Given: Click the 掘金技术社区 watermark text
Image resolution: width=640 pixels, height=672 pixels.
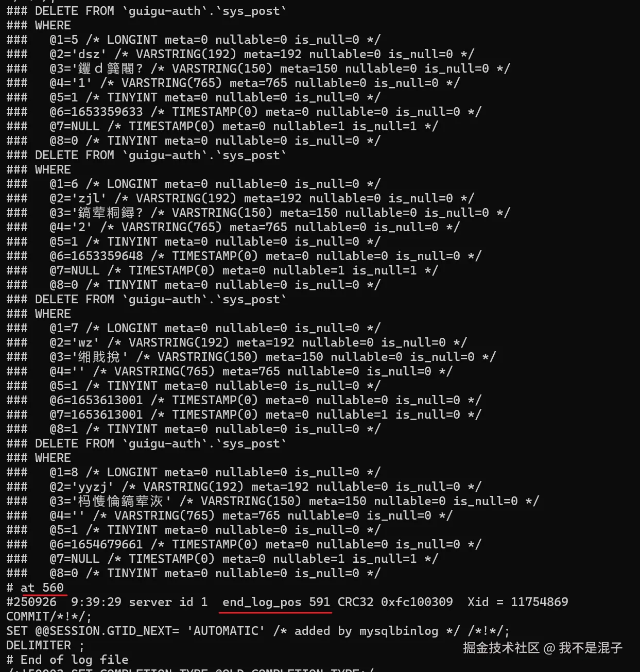Looking at the screenshot, I should tap(500, 648).
